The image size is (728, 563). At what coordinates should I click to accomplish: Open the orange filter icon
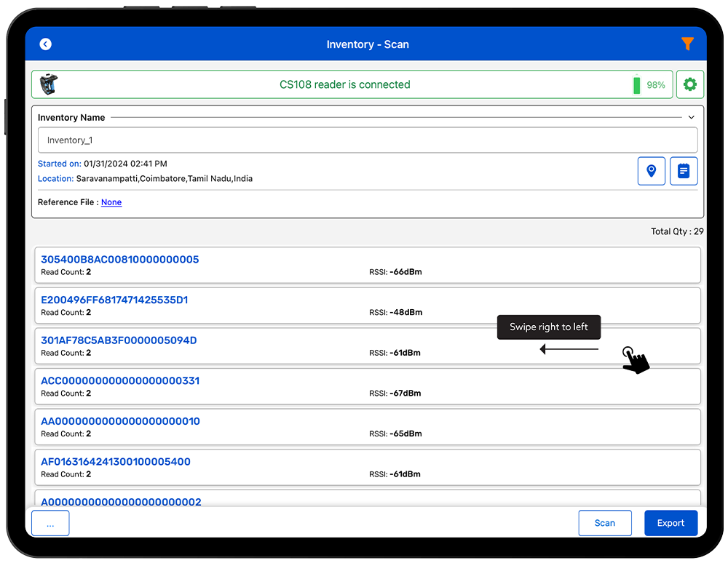click(687, 44)
